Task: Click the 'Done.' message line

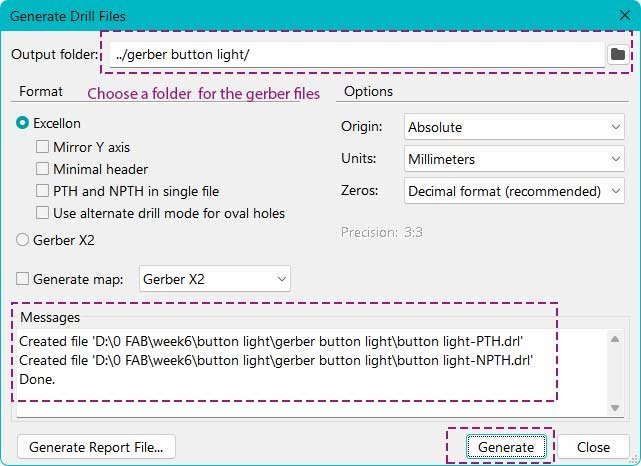Action: (x=37, y=379)
